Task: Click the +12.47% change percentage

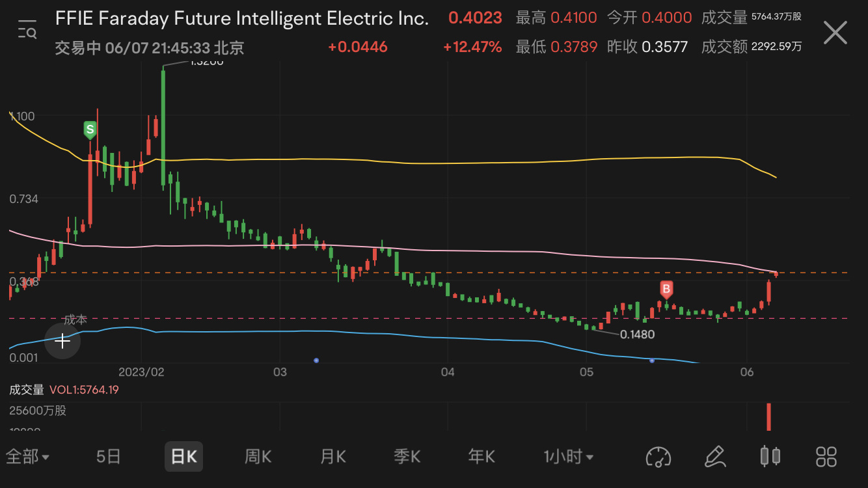Action: tap(472, 47)
